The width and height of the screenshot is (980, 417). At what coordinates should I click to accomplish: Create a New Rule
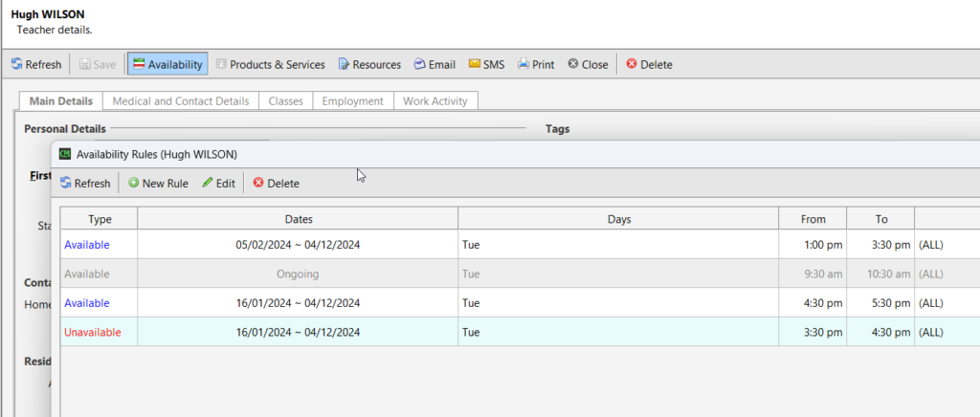(158, 183)
